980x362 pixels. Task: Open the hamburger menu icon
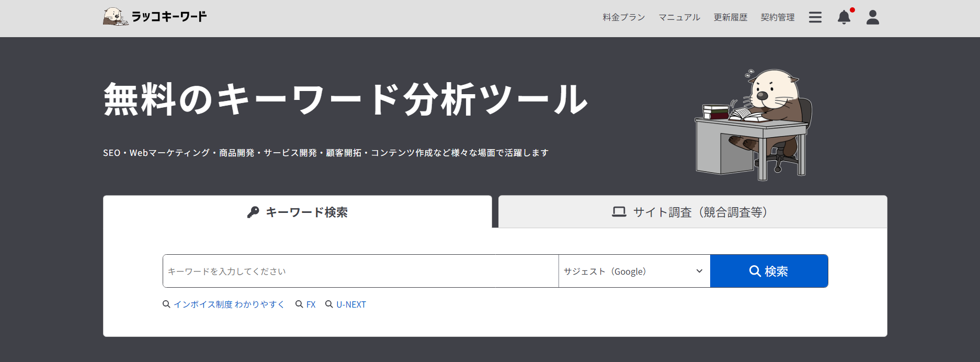tap(815, 17)
